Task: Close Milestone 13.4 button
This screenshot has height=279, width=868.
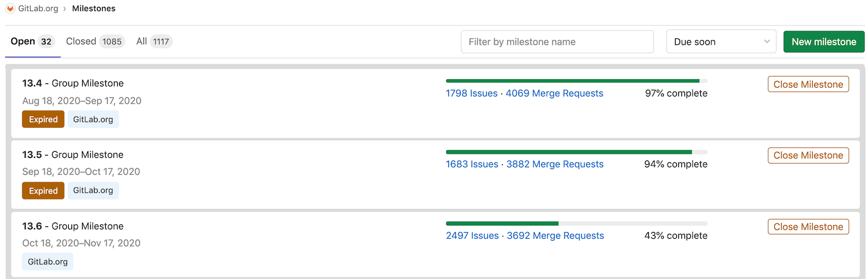Action: pyautogui.click(x=808, y=85)
